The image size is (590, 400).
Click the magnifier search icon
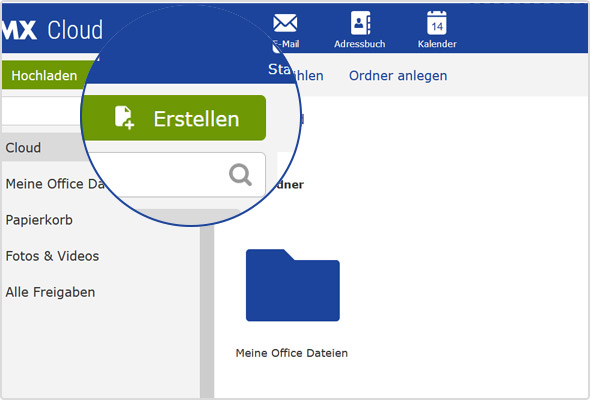(240, 175)
